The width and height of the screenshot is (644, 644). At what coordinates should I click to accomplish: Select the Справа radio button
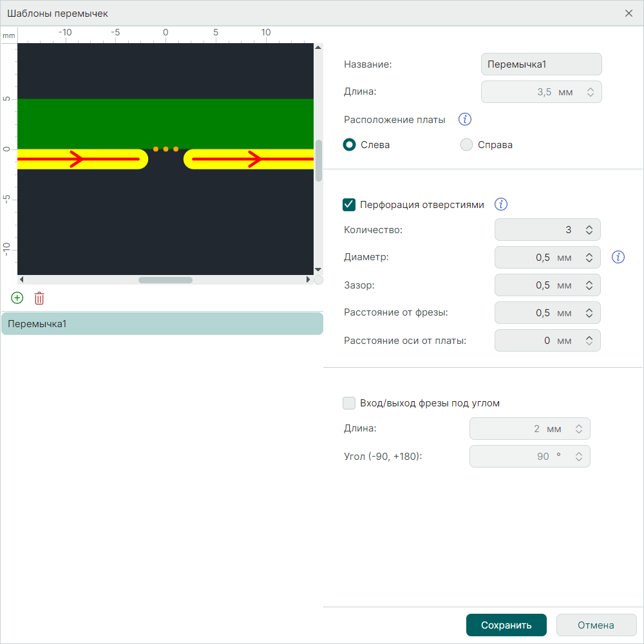(x=466, y=144)
